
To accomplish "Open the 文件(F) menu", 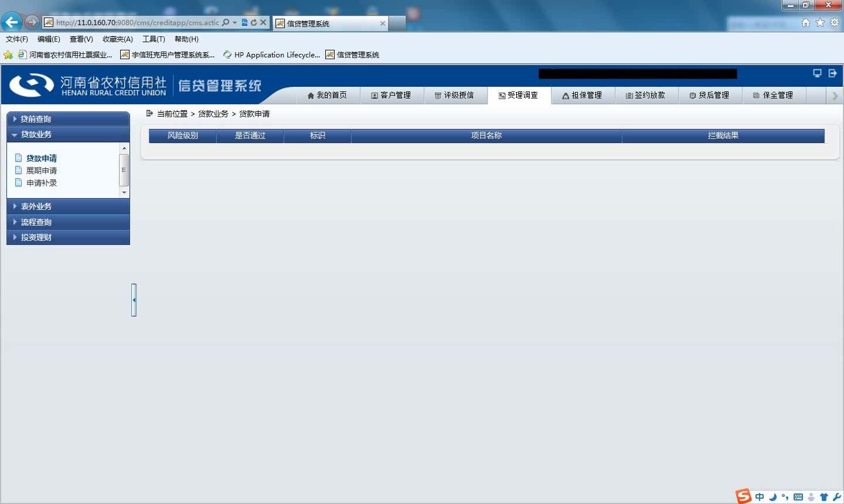I will tap(16, 39).
